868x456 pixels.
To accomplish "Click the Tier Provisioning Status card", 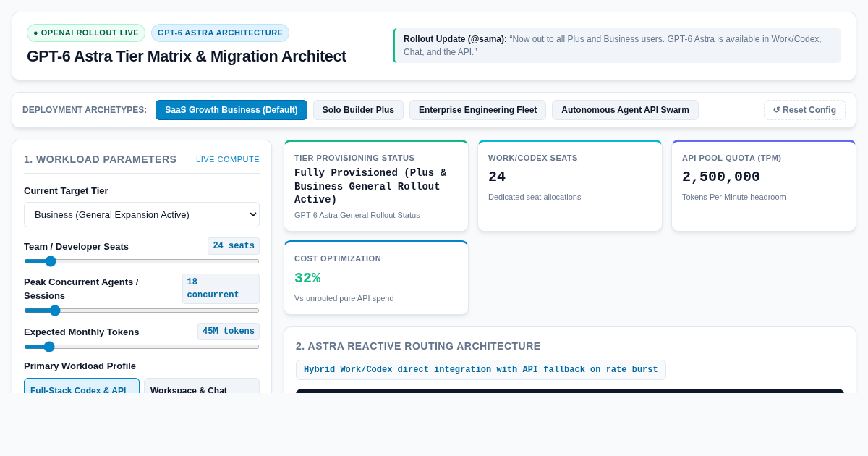I will (376, 186).
